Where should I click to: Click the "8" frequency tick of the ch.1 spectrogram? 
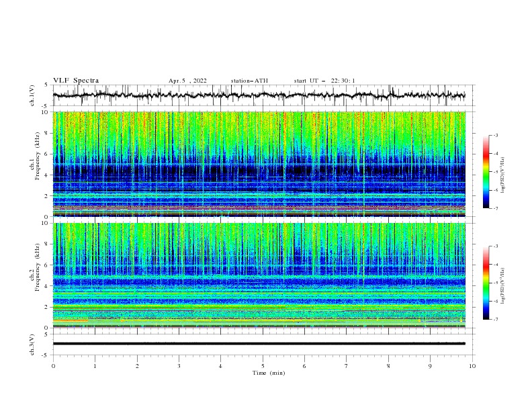47,133
